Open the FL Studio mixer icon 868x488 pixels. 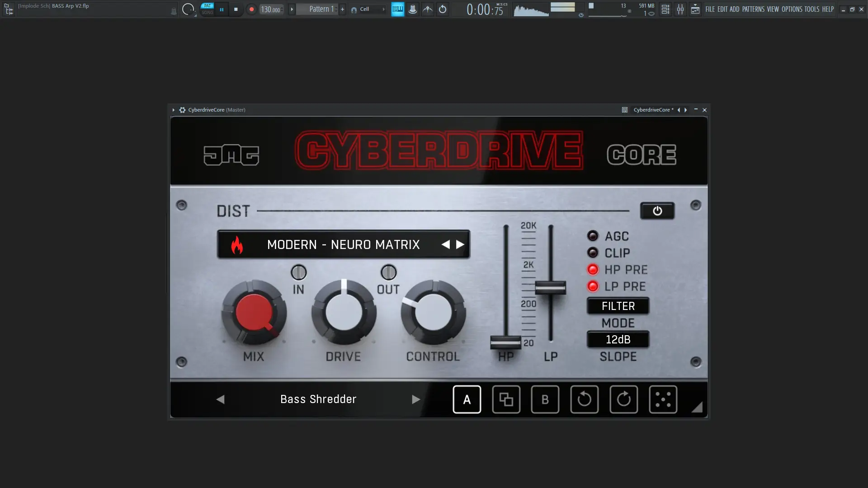pos(680,9)
